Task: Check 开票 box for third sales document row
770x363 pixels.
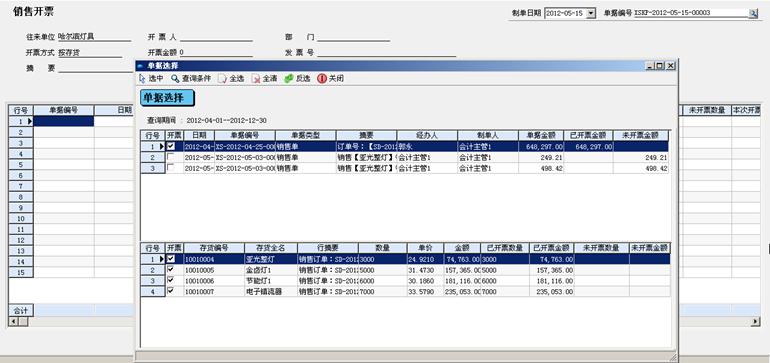Action: point(170,168)
